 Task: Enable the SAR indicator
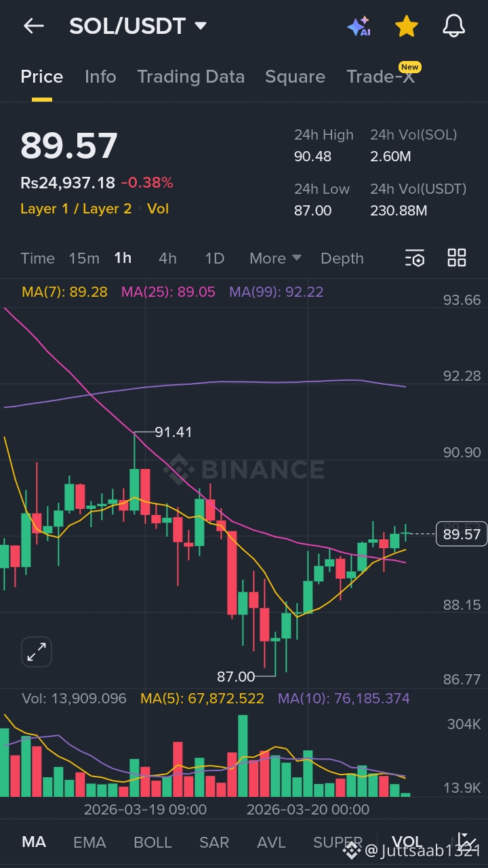(x=214, y=842)
